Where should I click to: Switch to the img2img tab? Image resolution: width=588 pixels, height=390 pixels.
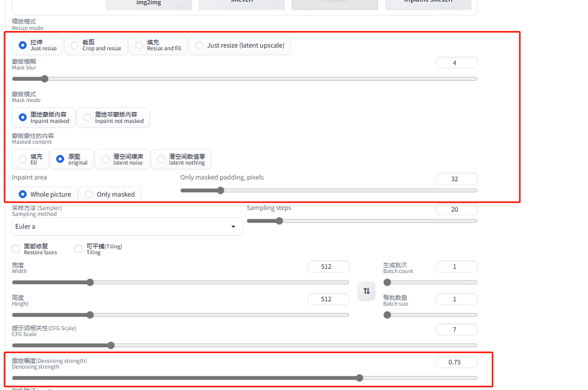(149, 3)
